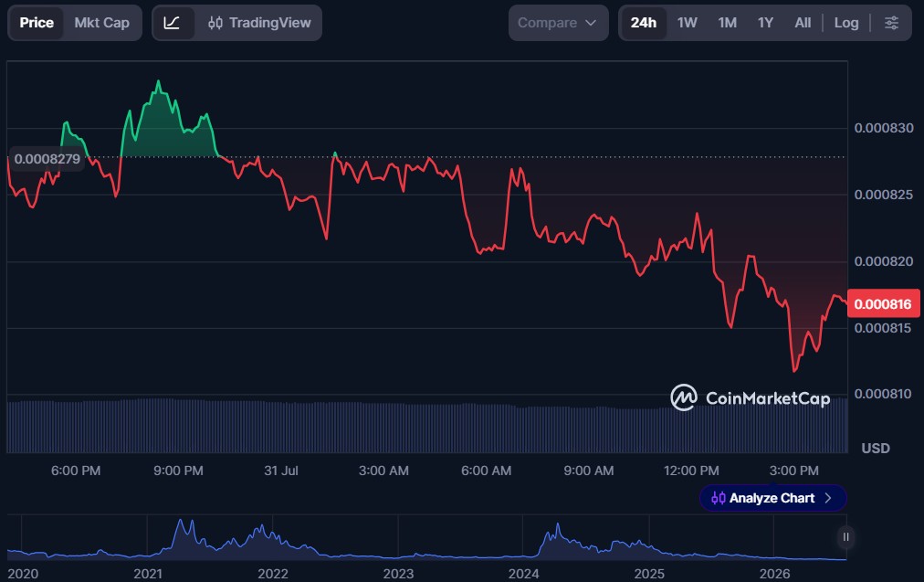Click the 0.000810 axis label
This screenshot has height=582, width=924.
tap(883, 394)
